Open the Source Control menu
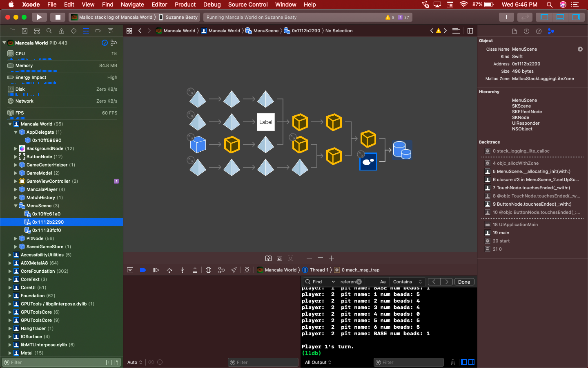 pos(248,4)
